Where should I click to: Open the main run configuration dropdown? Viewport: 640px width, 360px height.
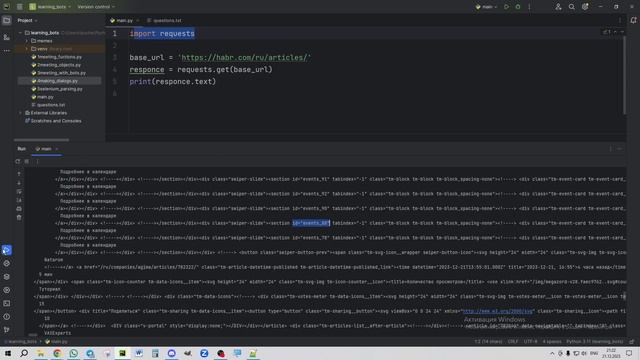click(487, 7)
